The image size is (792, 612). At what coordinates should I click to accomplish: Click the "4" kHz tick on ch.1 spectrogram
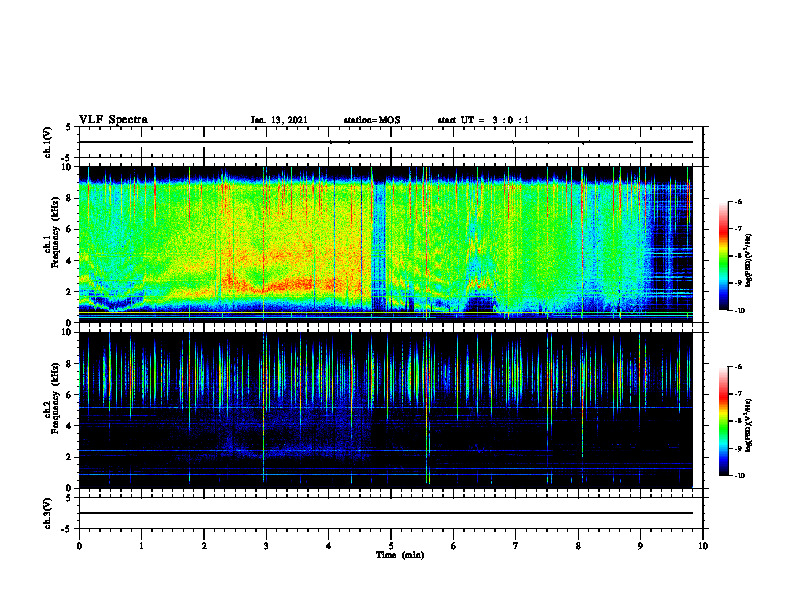(70, 261)
